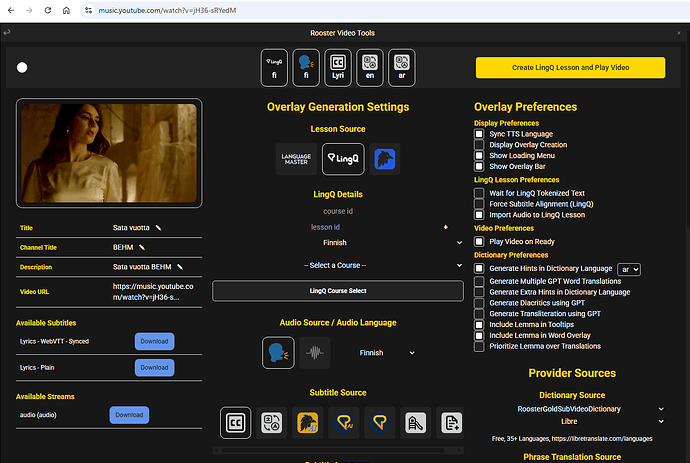
Task: Toggle Generate Hints in Dictionary Language
Action: [x=479, y=268]
